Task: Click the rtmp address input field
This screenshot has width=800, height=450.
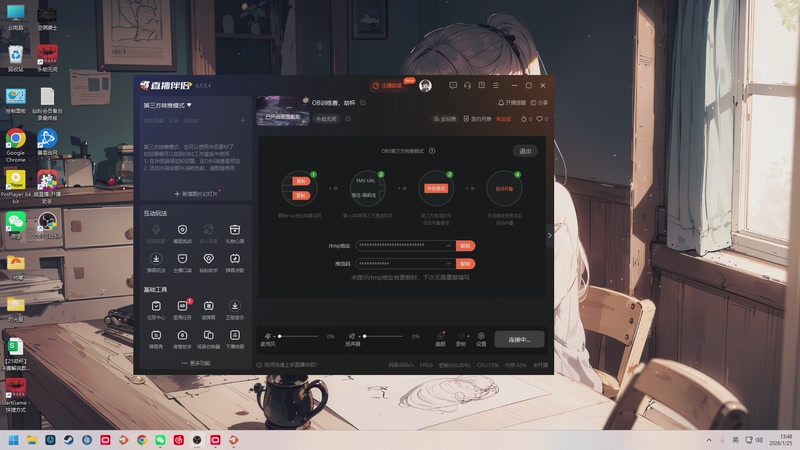Action: [406, 246]
